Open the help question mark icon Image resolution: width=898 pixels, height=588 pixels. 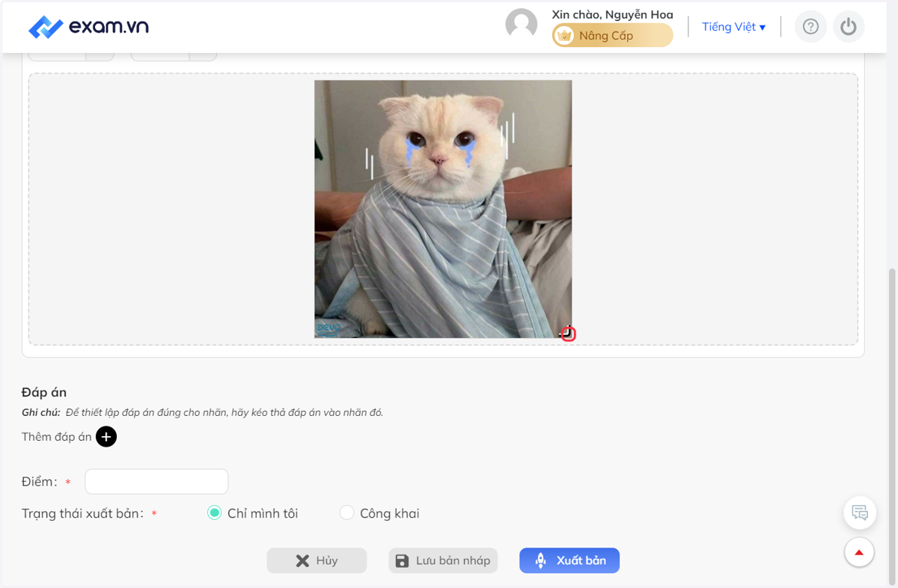click(810, 27)
